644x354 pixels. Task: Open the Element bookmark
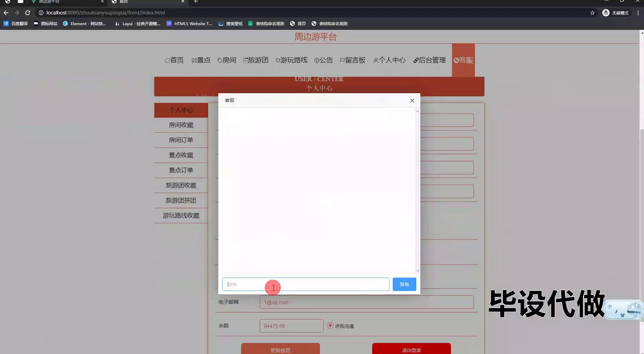85,23
